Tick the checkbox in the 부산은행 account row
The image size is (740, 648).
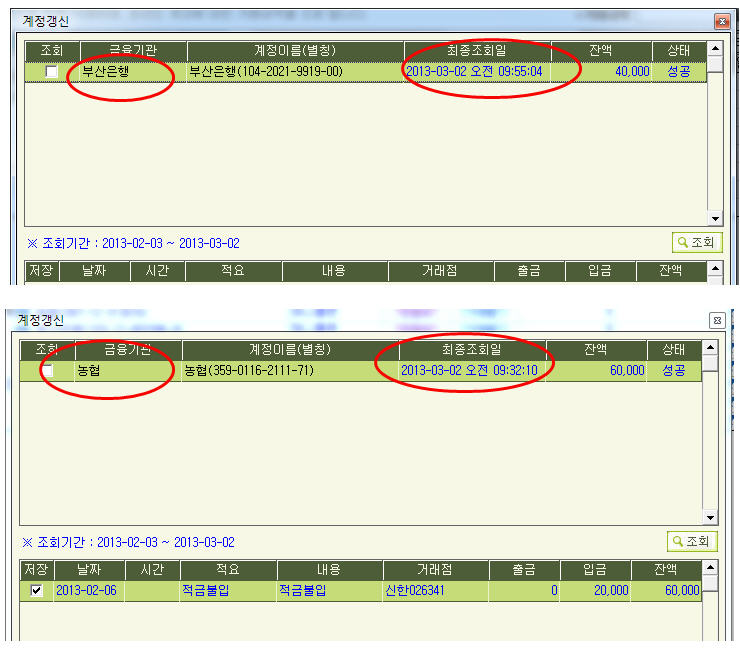[x=51, y=72]
